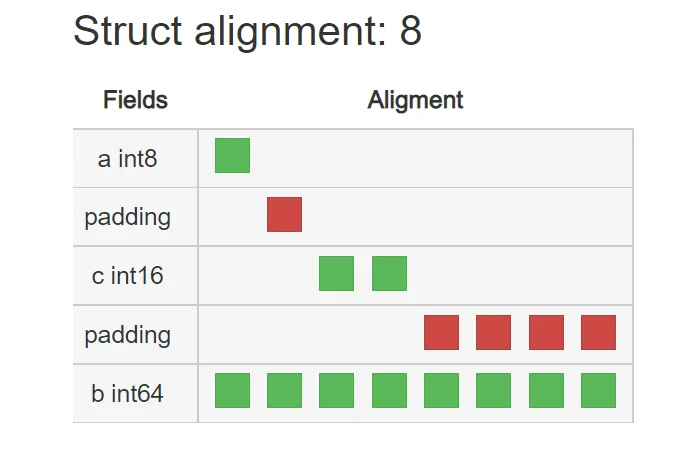Click the single red square in first padding row

click(x=284, y=214)
